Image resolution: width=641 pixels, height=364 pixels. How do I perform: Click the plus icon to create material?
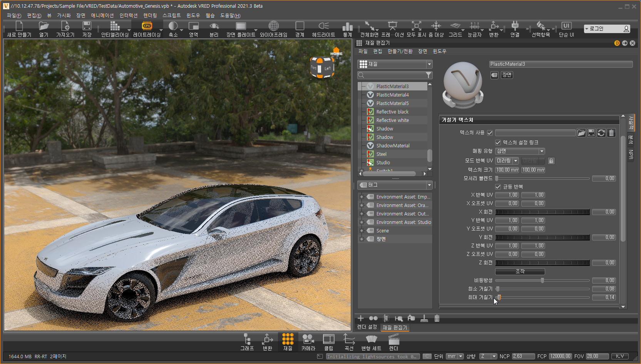361,318
